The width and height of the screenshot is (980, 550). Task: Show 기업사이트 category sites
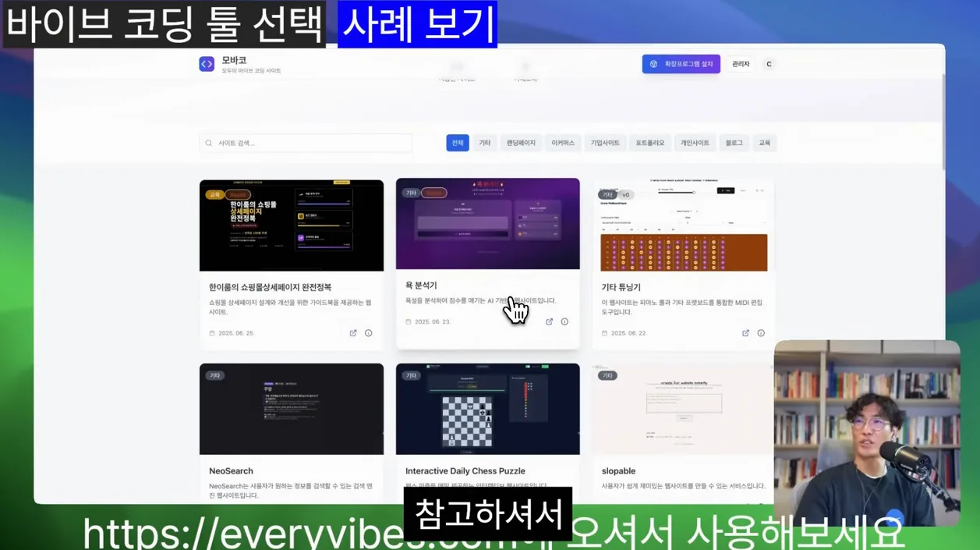click(605, 143)
